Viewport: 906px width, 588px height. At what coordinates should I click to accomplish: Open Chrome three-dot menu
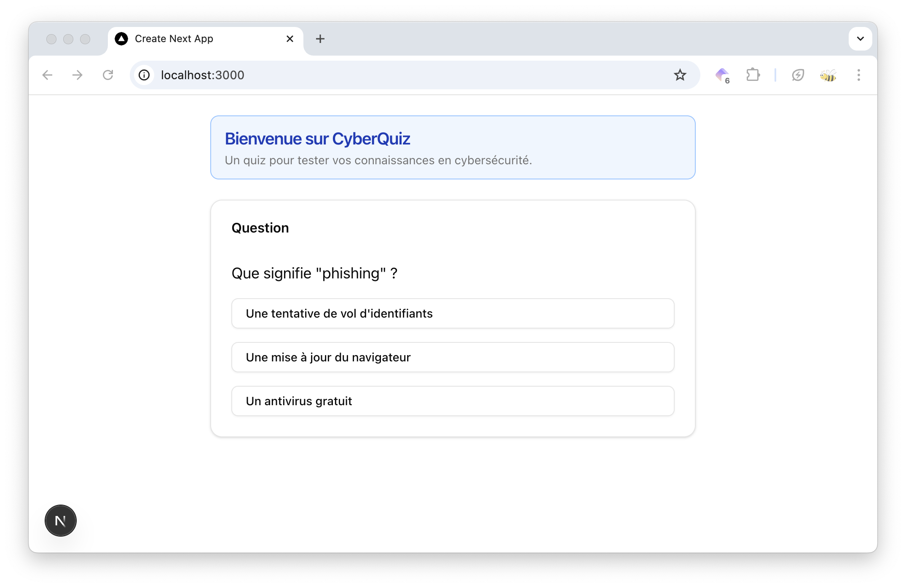(x=858, y=75)
